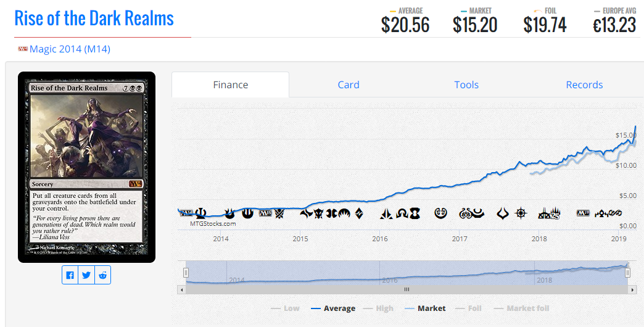Click the $15.00 y-axis label
Image resolution: width=644 pixels, height=327 pixels.
pyautogui.click(x=626, y=135)
